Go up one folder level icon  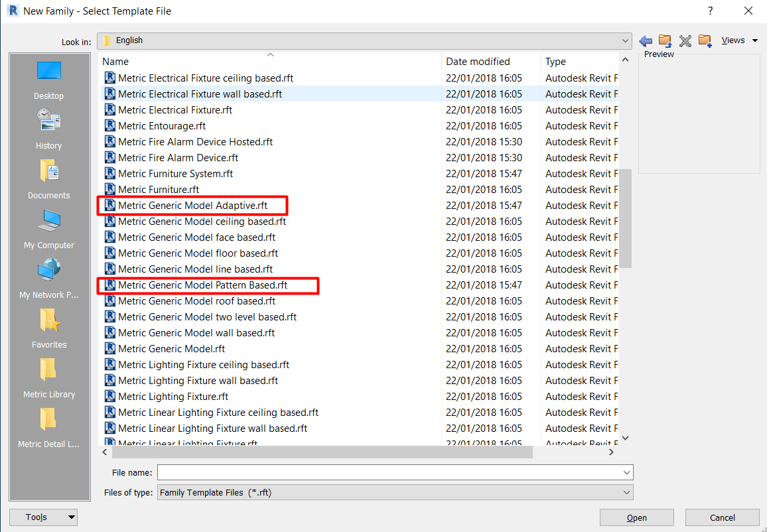[665, 40]
